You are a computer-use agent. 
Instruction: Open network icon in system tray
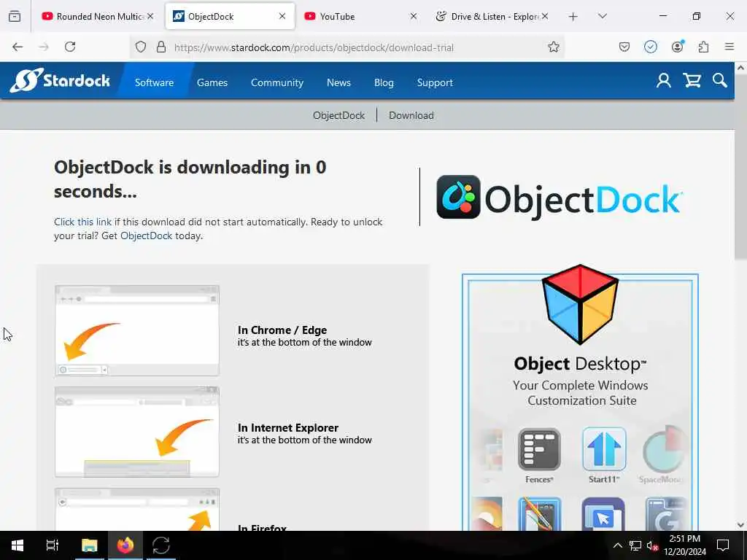(635, 545)
